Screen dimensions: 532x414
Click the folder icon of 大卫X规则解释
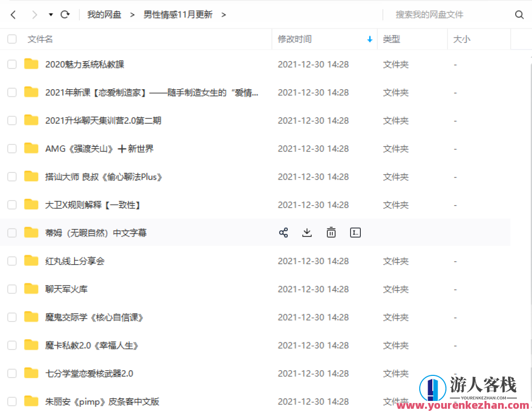tap(31, 204)
